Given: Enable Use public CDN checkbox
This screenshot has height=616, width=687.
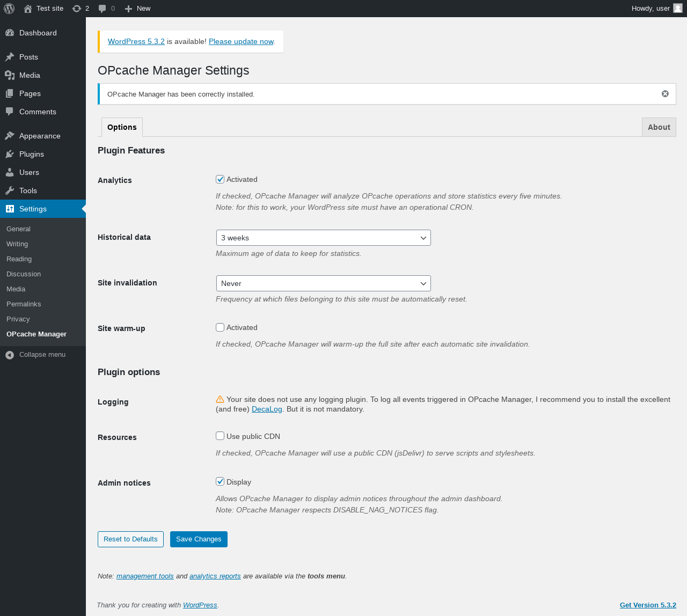Looking at the screenshot, I should 220,436.
